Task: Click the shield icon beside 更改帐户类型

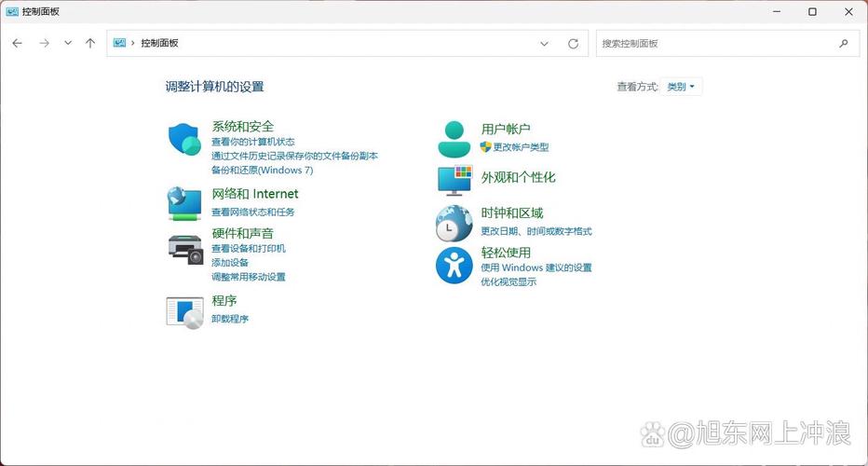Action: point(485,147)
